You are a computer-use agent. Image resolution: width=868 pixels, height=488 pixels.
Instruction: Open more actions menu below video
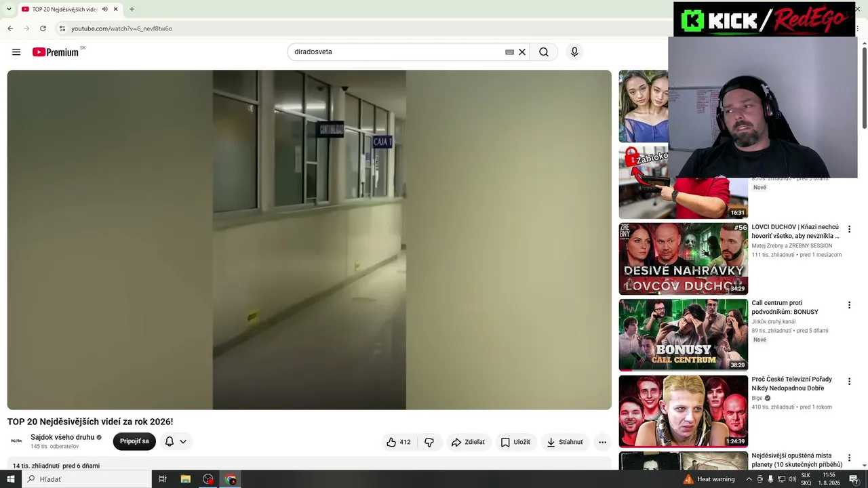point(602,442)
